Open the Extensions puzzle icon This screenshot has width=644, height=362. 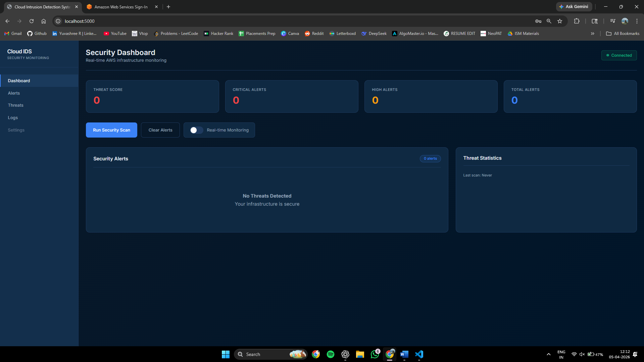(577, 21)
